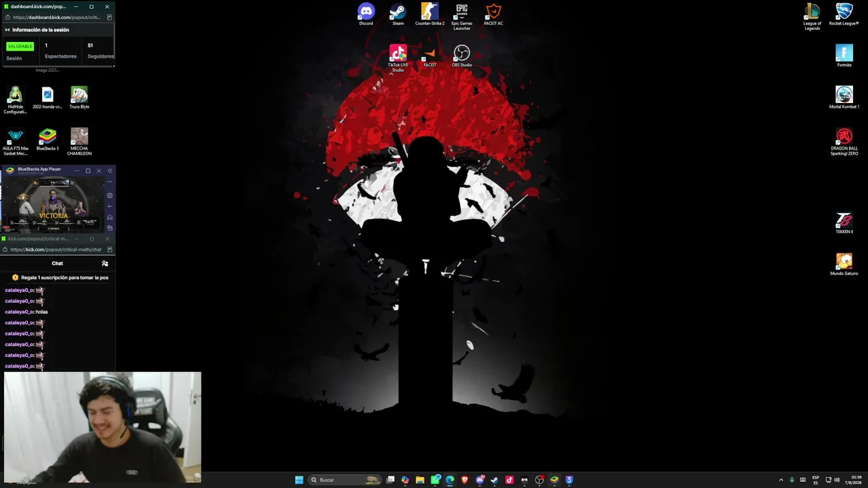Click the Información de la sesión header

coord(41,30)
